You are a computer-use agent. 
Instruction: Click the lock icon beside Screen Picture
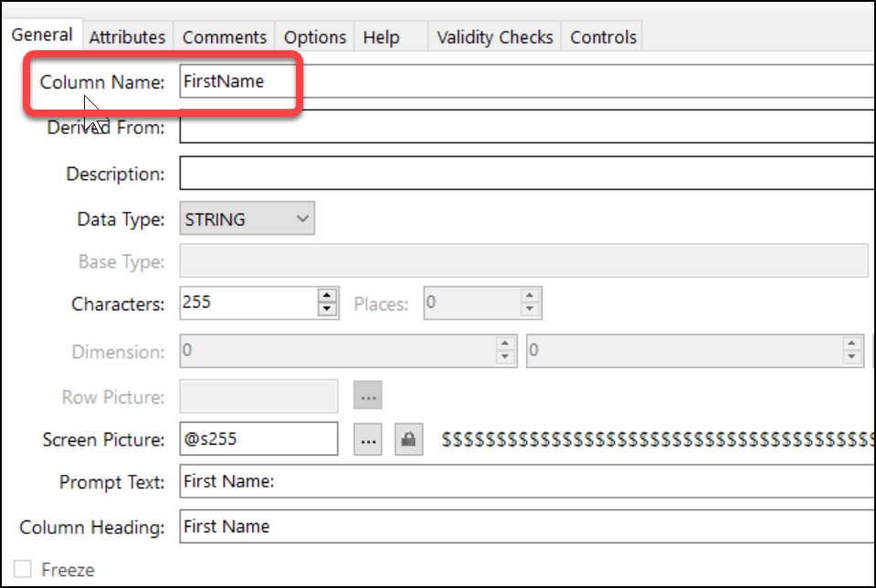[x=408, y=440]
